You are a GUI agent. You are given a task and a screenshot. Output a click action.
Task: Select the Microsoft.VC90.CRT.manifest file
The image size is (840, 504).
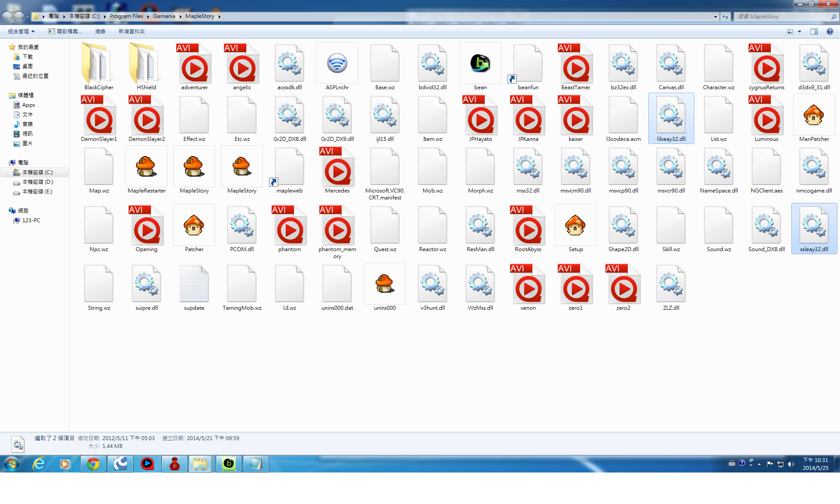click(385, 173)
